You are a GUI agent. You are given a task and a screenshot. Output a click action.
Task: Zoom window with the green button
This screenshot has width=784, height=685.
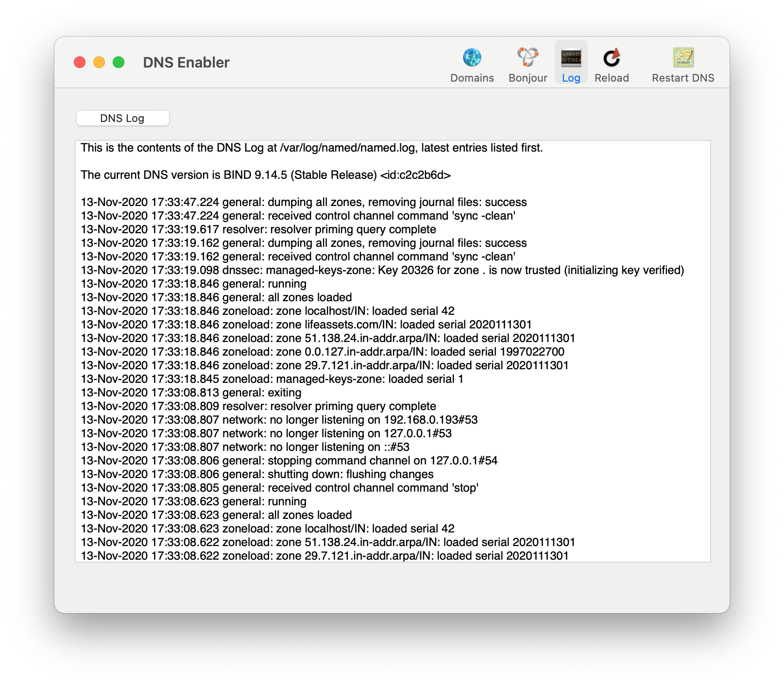pyautogui.click(x=119, y=62)
